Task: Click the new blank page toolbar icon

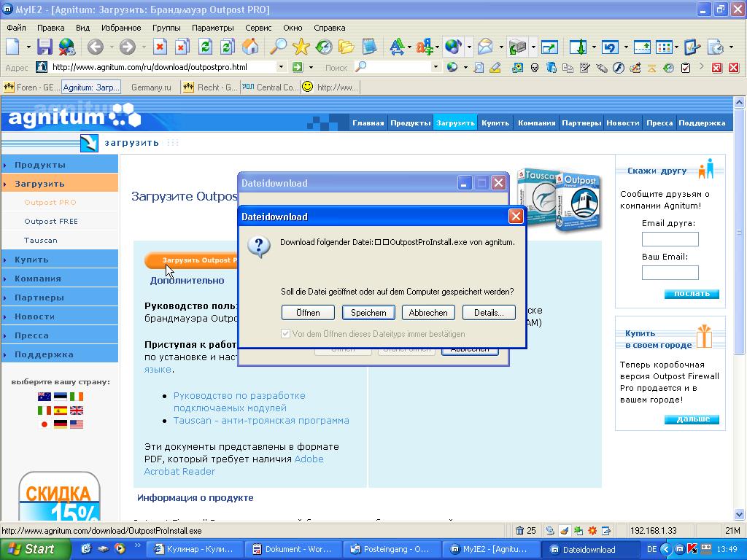Action: click(13, 47)
